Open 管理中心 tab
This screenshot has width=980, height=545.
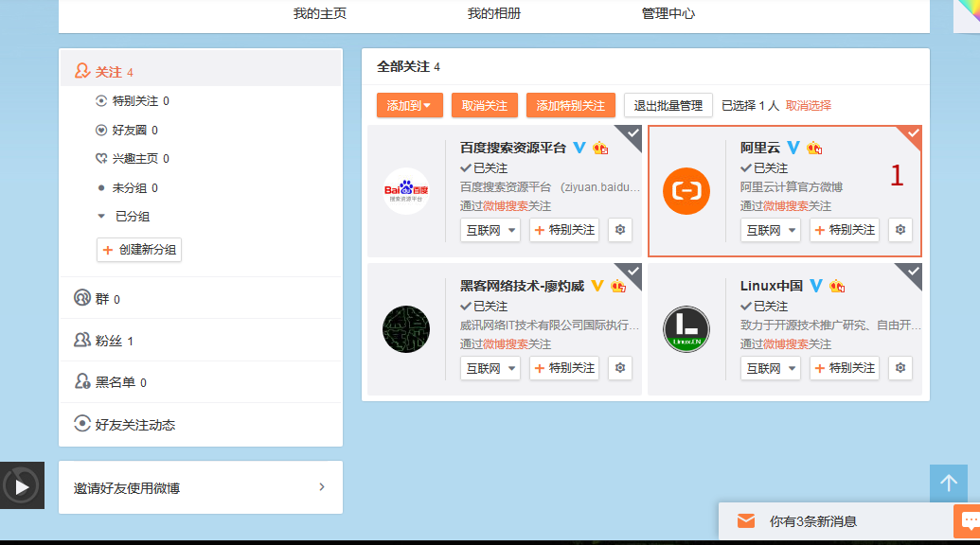[x=668, y=14]
